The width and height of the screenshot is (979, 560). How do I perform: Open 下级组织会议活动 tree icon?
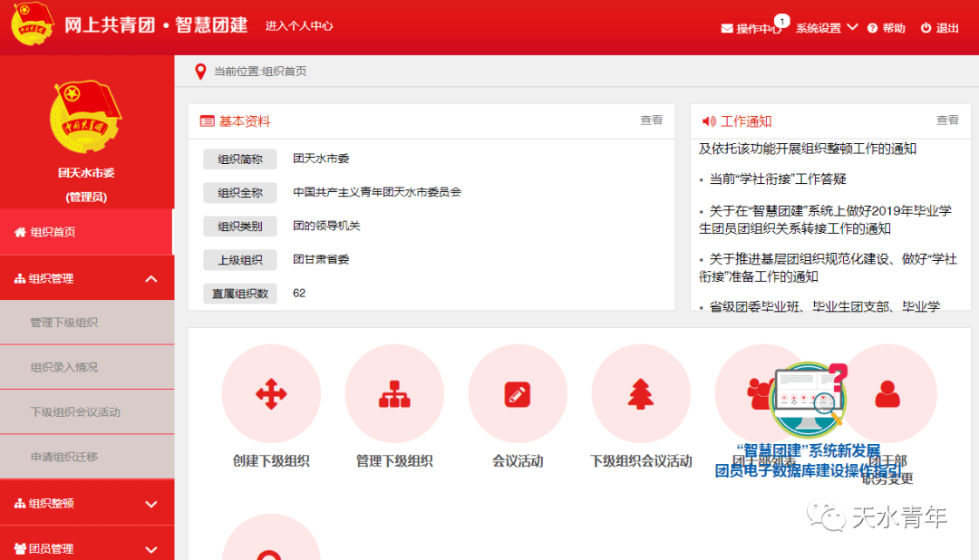(x=641, y=392)
